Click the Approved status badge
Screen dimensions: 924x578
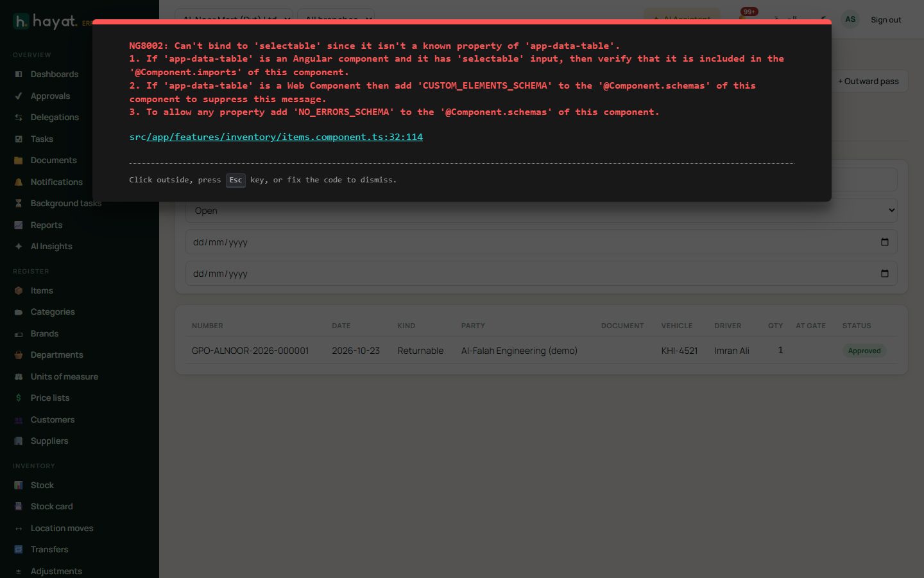click(x=864, y=351)
